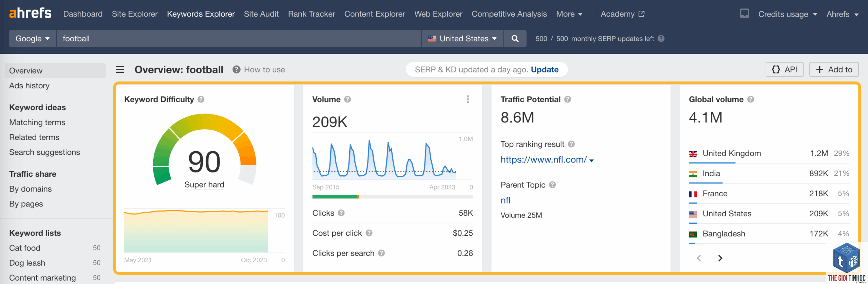This screenshot has width=868, height=284.
Task: Click the Volume trend chart
Action: 384,159
